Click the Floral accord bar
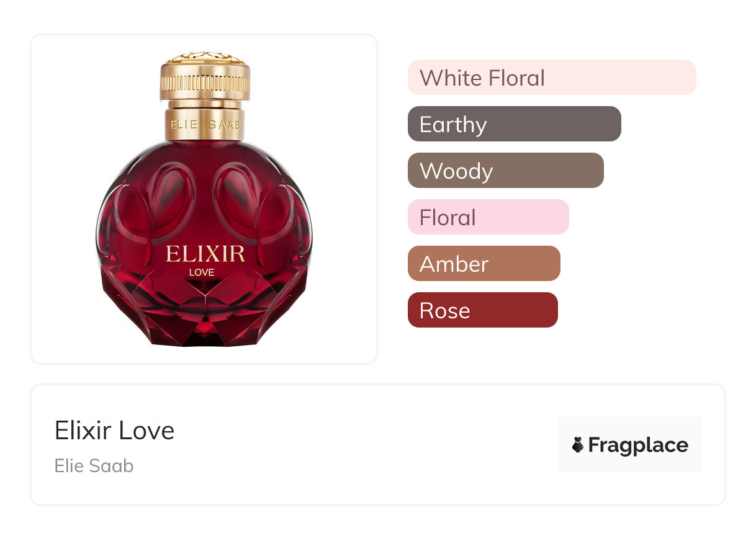Screen dimensions: 756x536 pos(488,217)
